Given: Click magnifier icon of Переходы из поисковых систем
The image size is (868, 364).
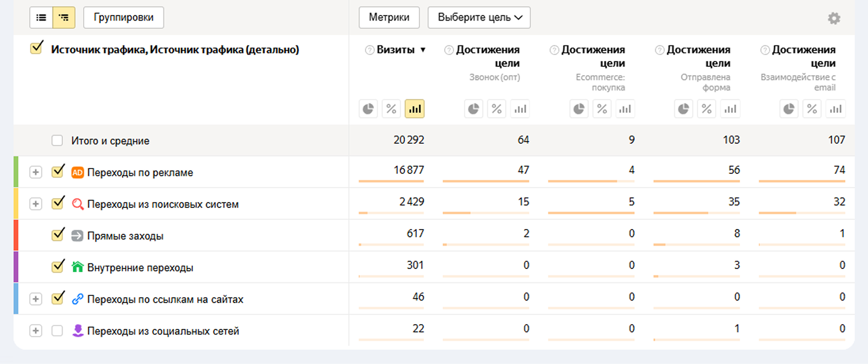Looking at the screenshot, I should 78,204.
